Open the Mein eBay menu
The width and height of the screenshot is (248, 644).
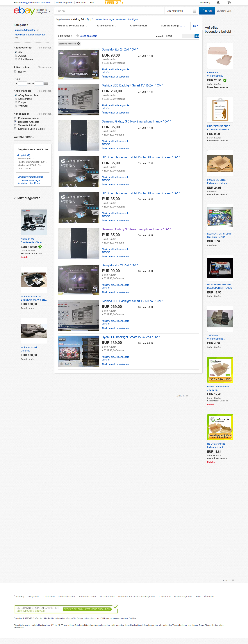pos(205,3)
